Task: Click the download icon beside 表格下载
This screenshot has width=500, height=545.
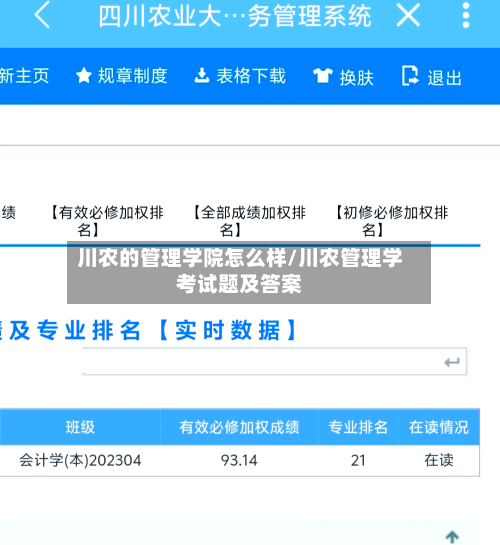Action: (202, 76)
